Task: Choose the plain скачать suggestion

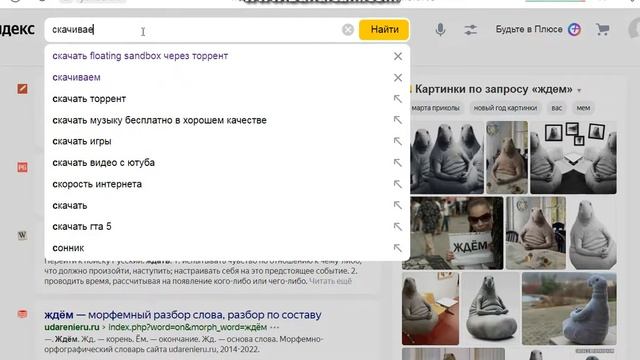Action: (x=70, y=205)
